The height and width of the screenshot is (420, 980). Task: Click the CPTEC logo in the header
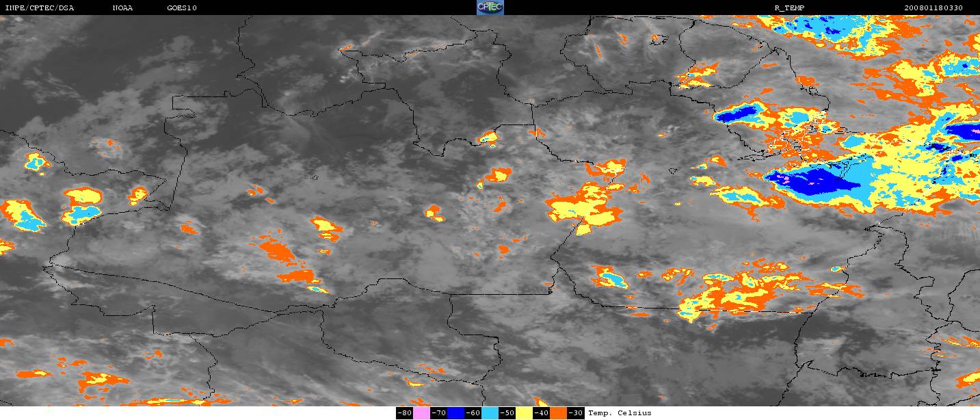coord(490,8)
